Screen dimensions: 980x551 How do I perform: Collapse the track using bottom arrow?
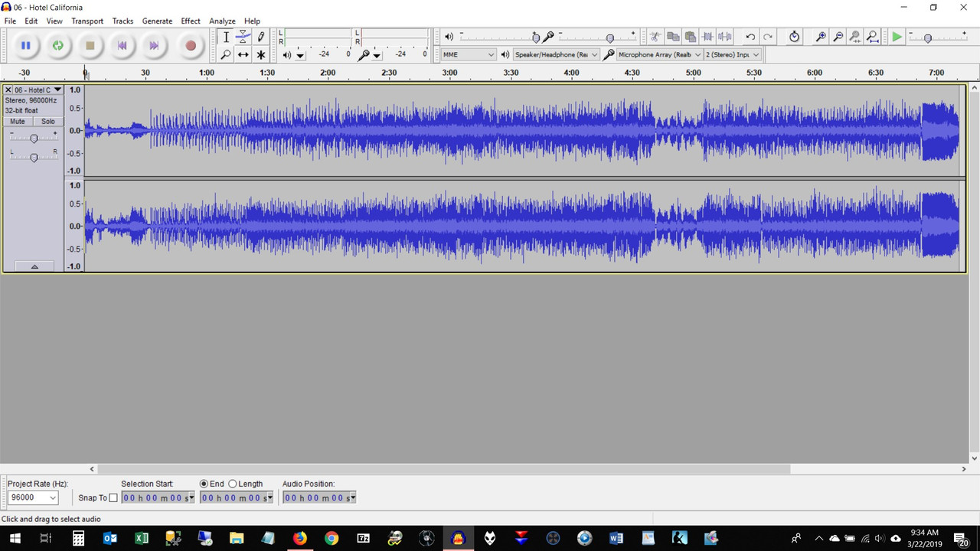34,266
